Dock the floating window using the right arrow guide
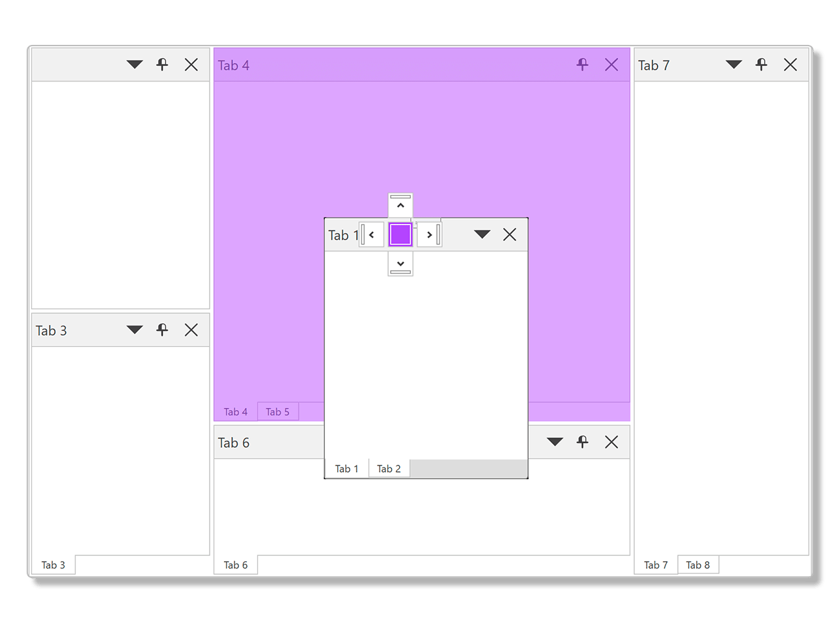This screenshot has width=840, height=623. tap(429, 234)
